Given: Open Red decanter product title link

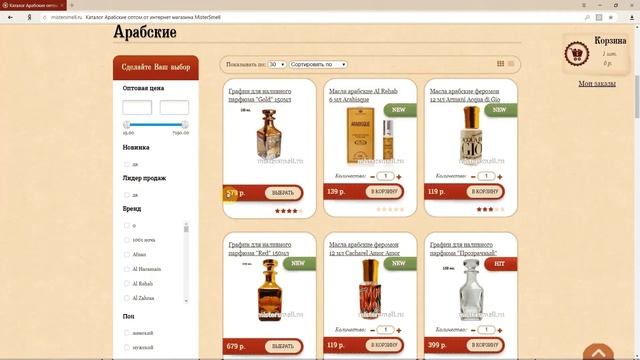Looking at the screenshot, I should (260, 249).
